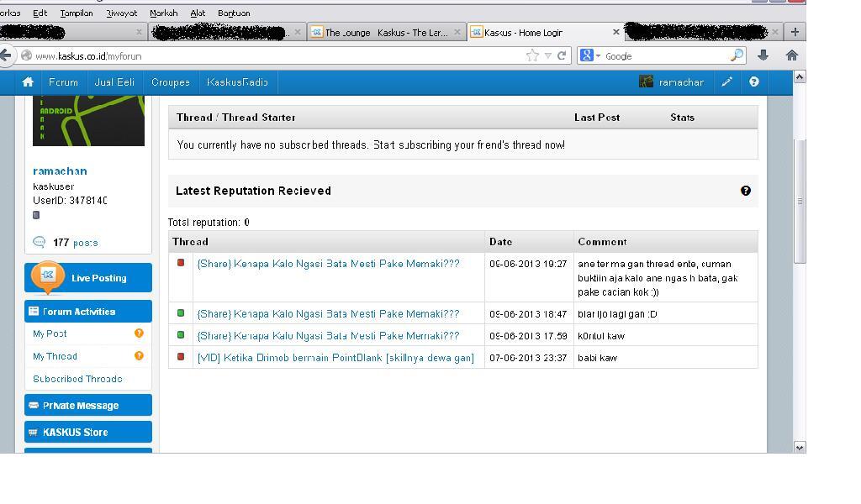Open the Edit menu
This screenshot has width=861, height=504.
pos(40,13)
